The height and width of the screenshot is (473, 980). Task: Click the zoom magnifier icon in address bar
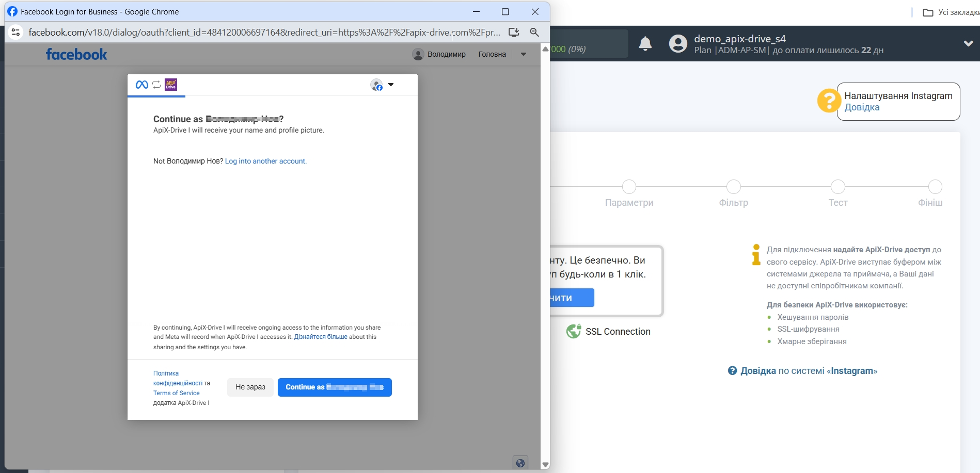[x=534, y=32]
